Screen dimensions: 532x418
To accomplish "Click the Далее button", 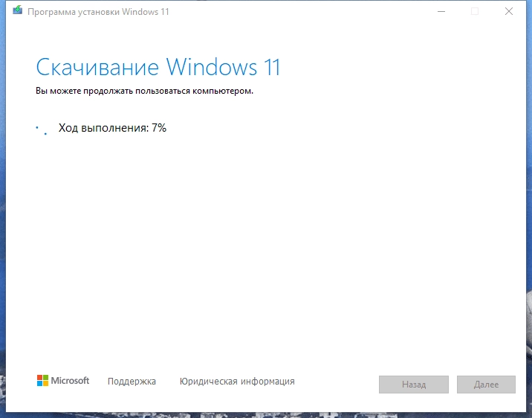I will [486, 385].
